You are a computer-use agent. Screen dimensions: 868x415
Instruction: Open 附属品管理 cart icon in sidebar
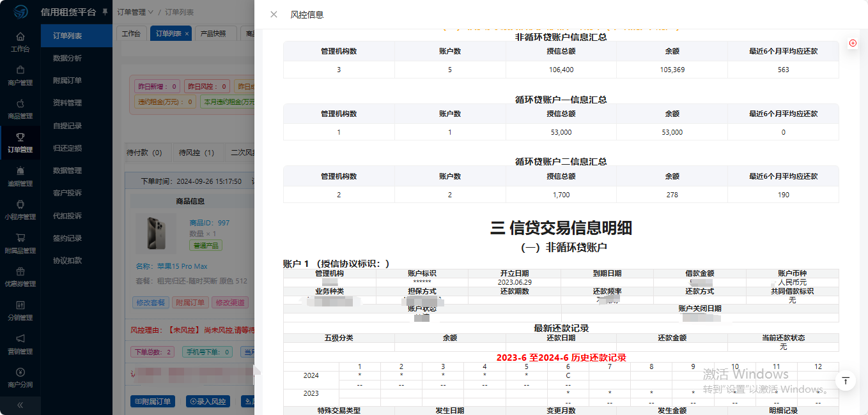20,238
